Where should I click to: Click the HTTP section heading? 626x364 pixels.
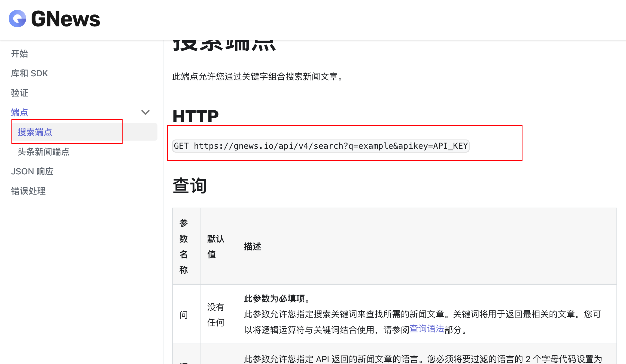(x=195, y=116)
